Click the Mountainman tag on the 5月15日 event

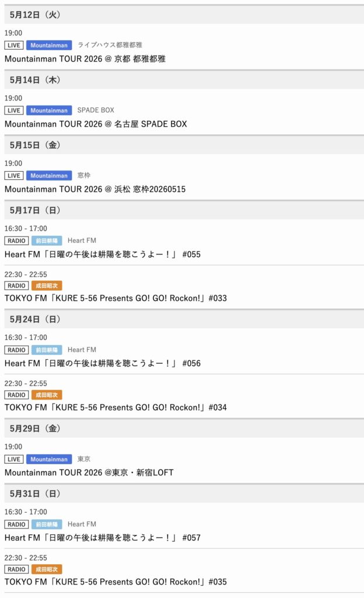point(49,176)
